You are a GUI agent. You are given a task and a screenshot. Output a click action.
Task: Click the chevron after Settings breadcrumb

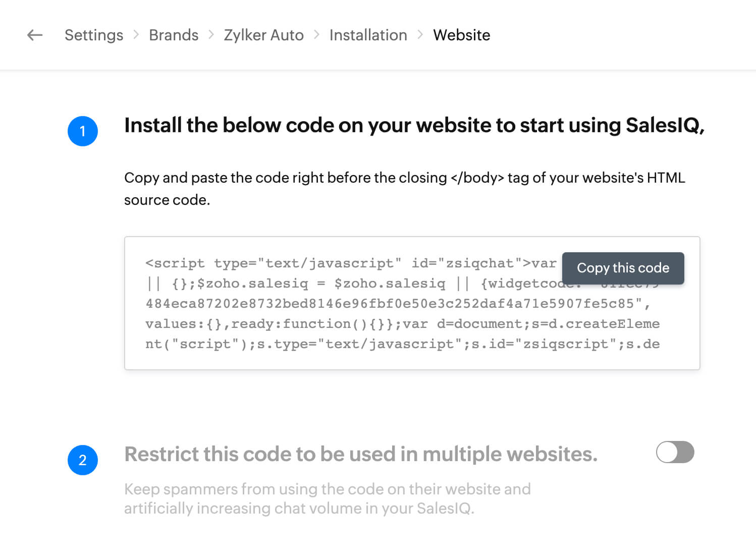click(136, 35)
